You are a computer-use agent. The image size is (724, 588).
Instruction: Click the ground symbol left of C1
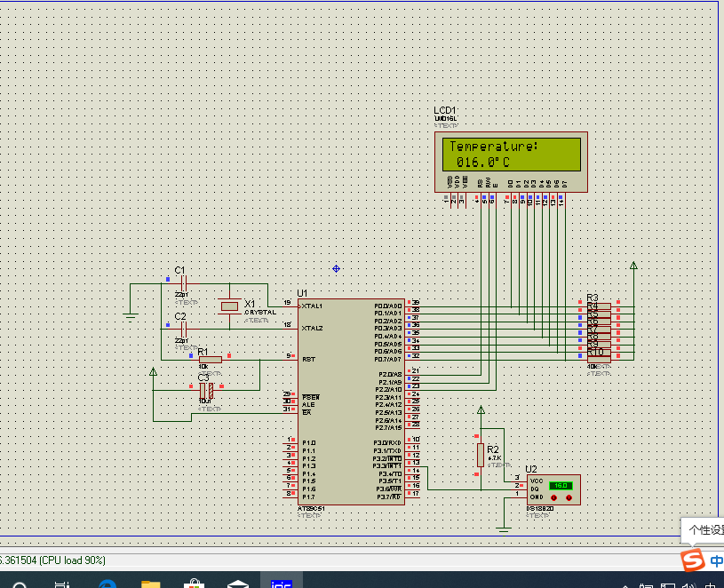(131, 317)
